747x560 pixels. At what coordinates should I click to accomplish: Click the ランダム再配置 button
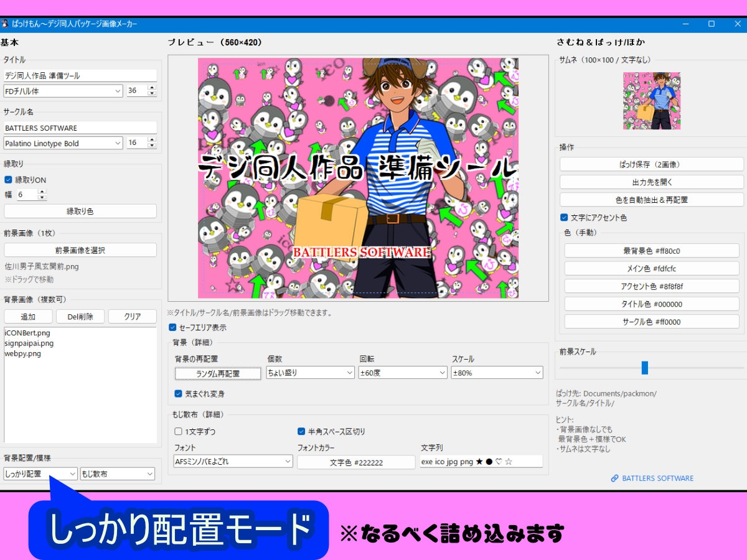218,373
